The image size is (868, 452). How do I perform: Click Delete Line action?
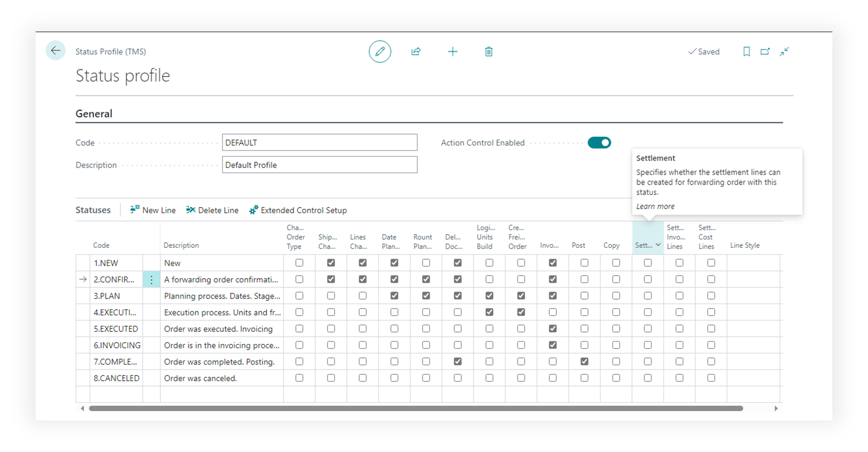(212, 210)
